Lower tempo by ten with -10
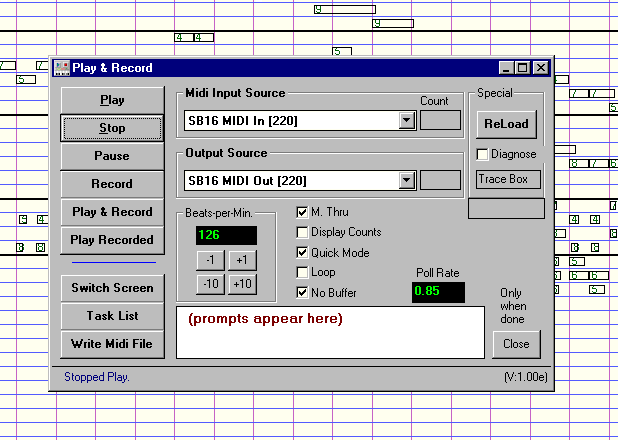 point(210,284)
